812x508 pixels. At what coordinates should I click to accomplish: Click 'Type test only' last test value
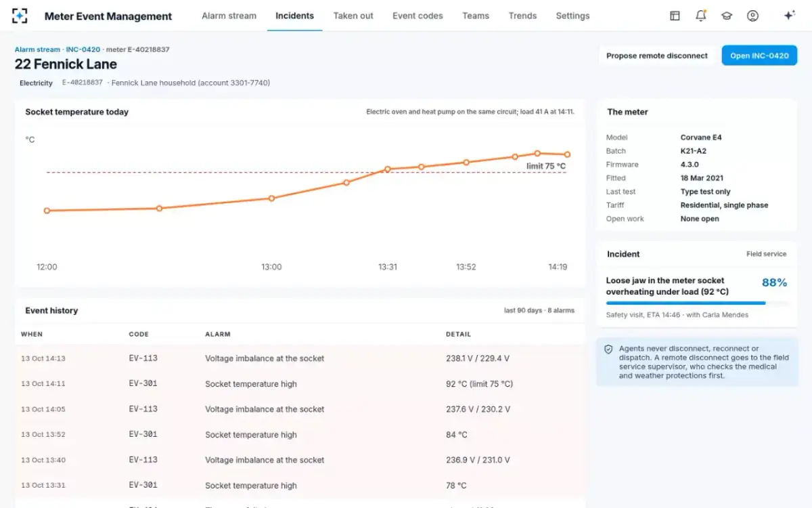click(x=706, y=192)
